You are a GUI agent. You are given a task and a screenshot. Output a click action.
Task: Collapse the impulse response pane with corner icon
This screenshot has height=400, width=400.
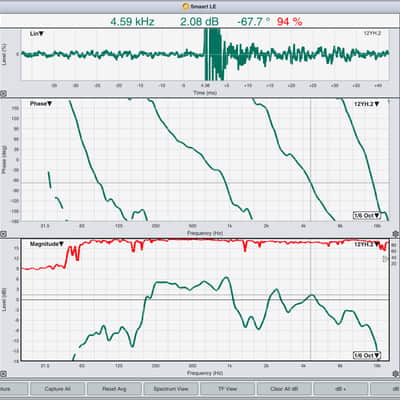pos(3,94)
